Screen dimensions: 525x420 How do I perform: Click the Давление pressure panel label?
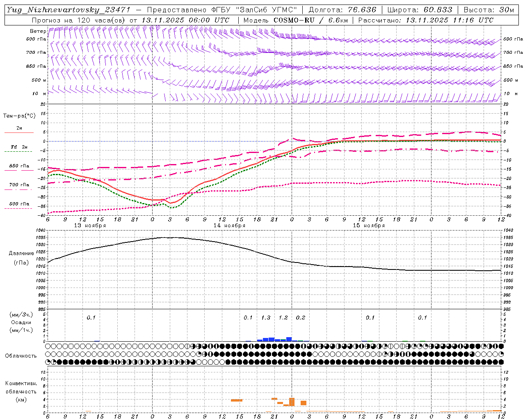(x=21, y=253)
